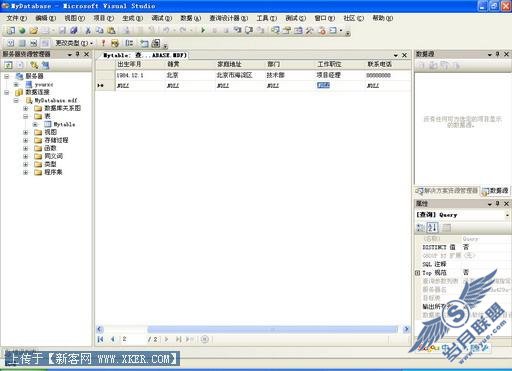Viewport: 512px width, 371px height.
Task: Open the 更改类型 (Change Type) dropdown
Action: (x=74, y=43)
